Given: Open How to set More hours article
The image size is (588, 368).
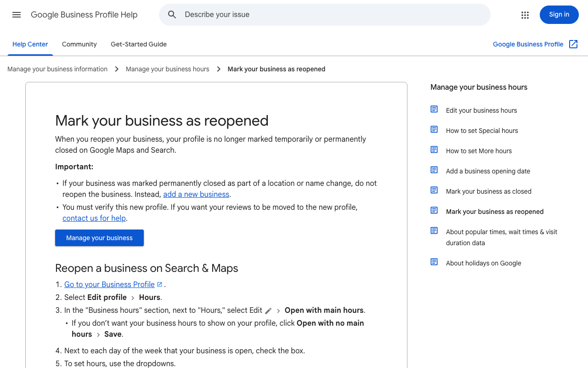Looking at the screenshot, I should pos(479,151).
